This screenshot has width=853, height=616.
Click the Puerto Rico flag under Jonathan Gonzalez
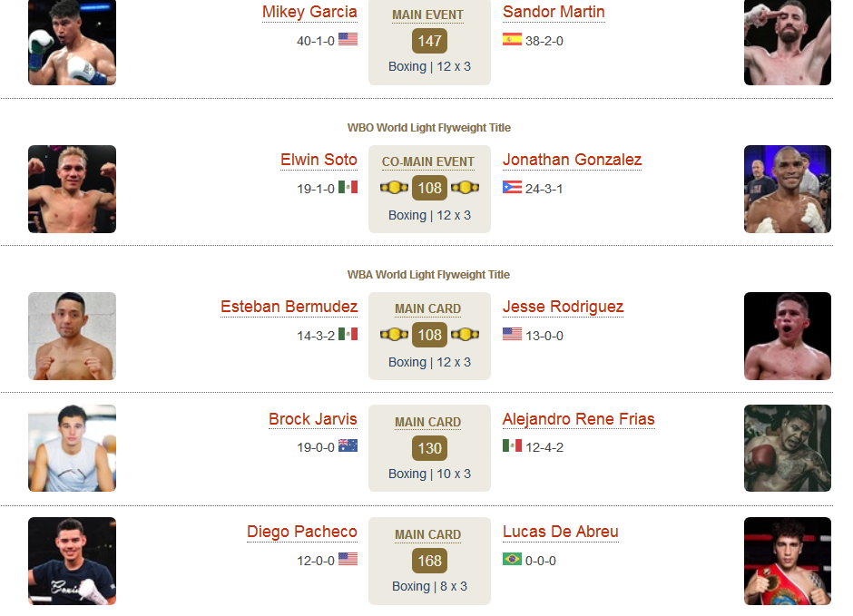(512, 188)
